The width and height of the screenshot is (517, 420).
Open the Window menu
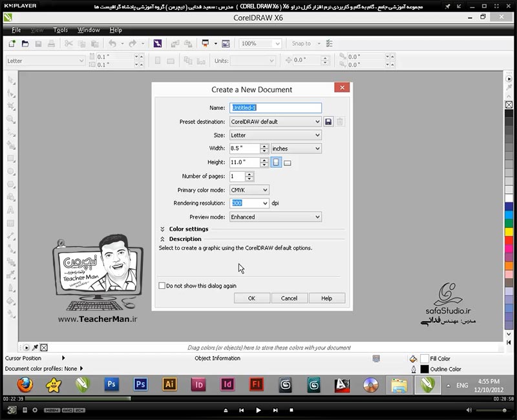(x=89, y=30)
